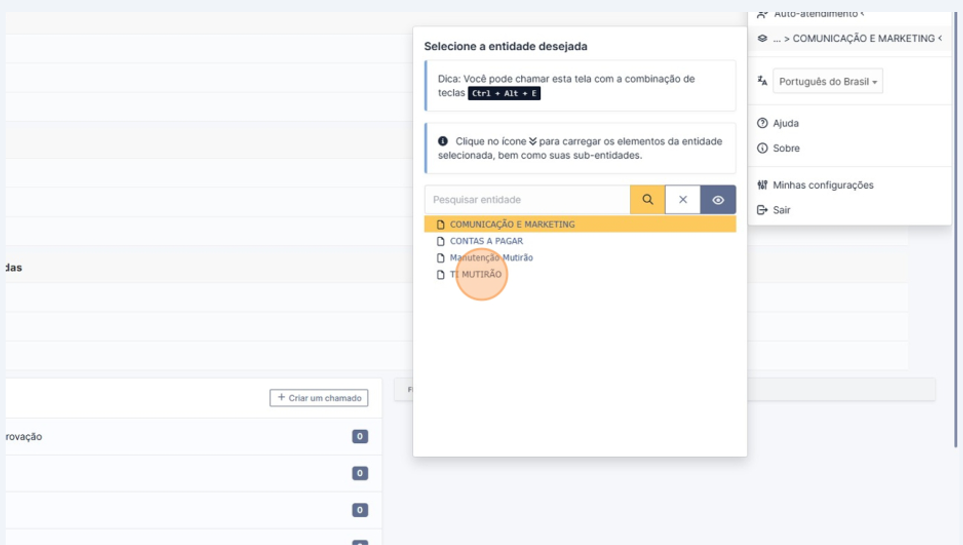Image resolution: width=963 pixels, height=545 pixels.
Task: Click file icon beside CONTAS A PAGAR
Action: point(440,241)
